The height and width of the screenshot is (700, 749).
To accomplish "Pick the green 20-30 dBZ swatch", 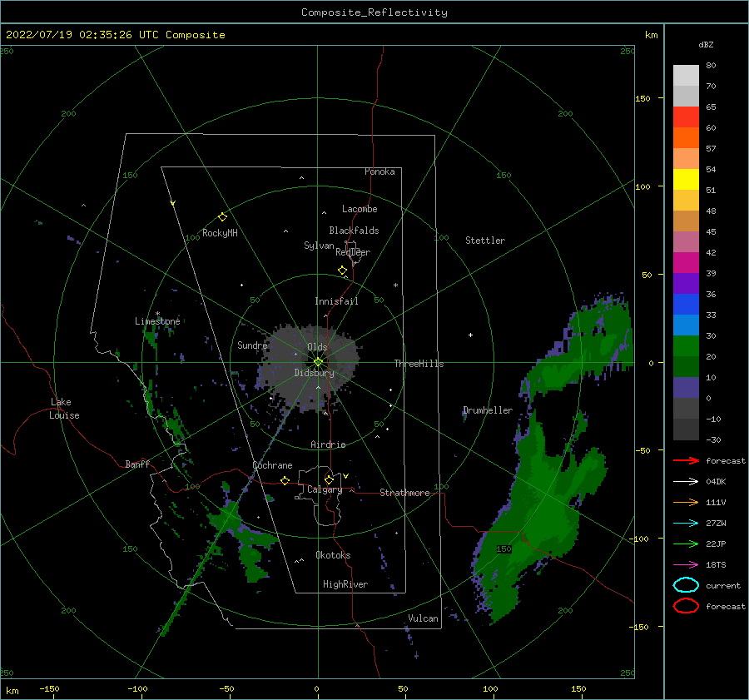I will tap(686, 346).
